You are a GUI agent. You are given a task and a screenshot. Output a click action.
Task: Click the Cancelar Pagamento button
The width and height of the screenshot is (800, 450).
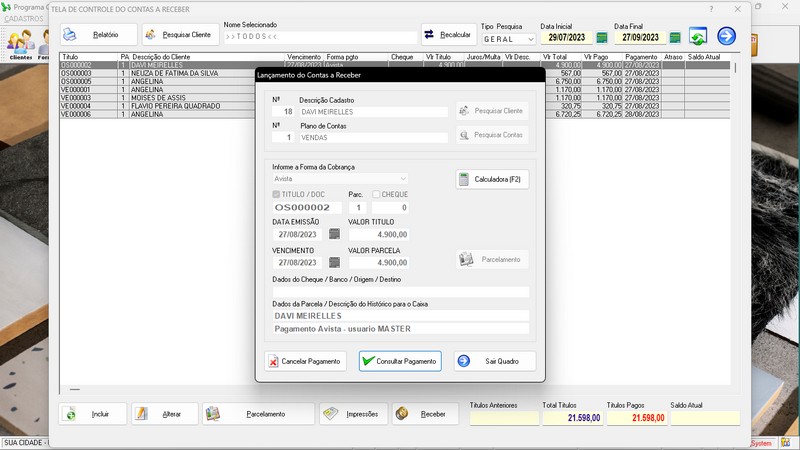coord(305,361)
